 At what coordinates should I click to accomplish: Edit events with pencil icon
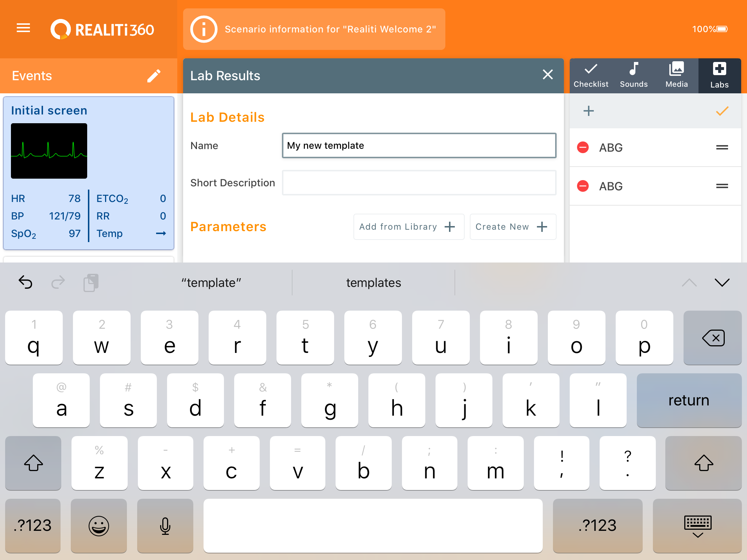154,76
